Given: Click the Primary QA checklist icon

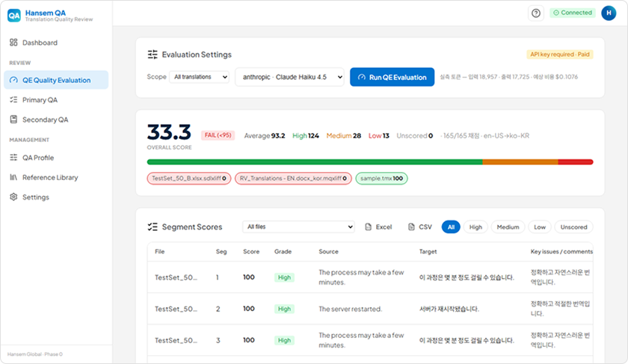Looking at the screenshot, I should (x=13, y=99).
